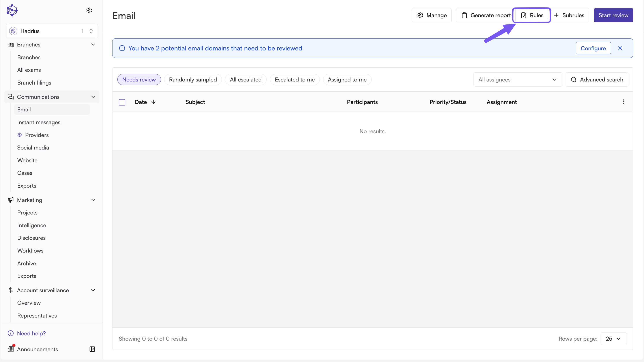644x362 pixels.
Task: Click the Hadrius logo icon
Action: pyautogui.click(x=12, y=10)
